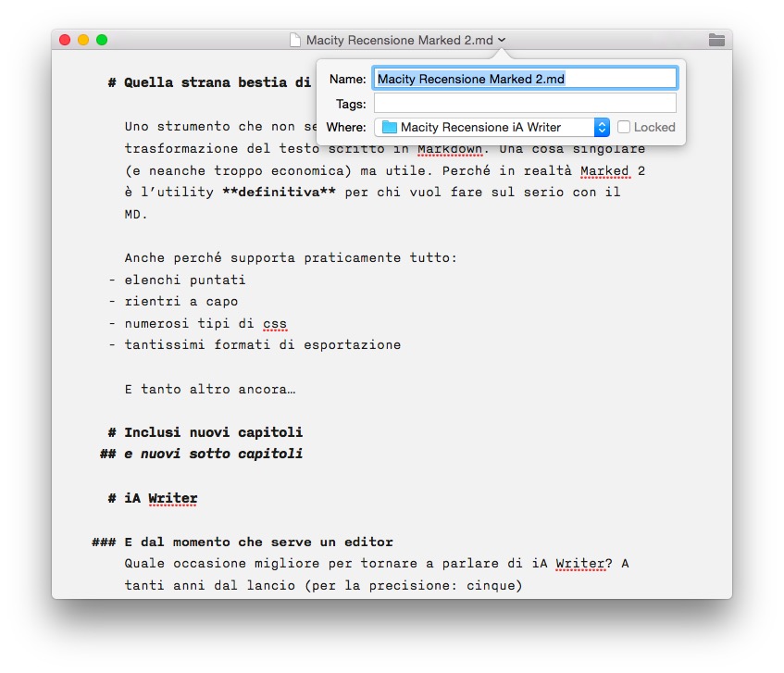Click the heading 'iA Writer'
The image size is (784, 673).
[x=160, y=498]
